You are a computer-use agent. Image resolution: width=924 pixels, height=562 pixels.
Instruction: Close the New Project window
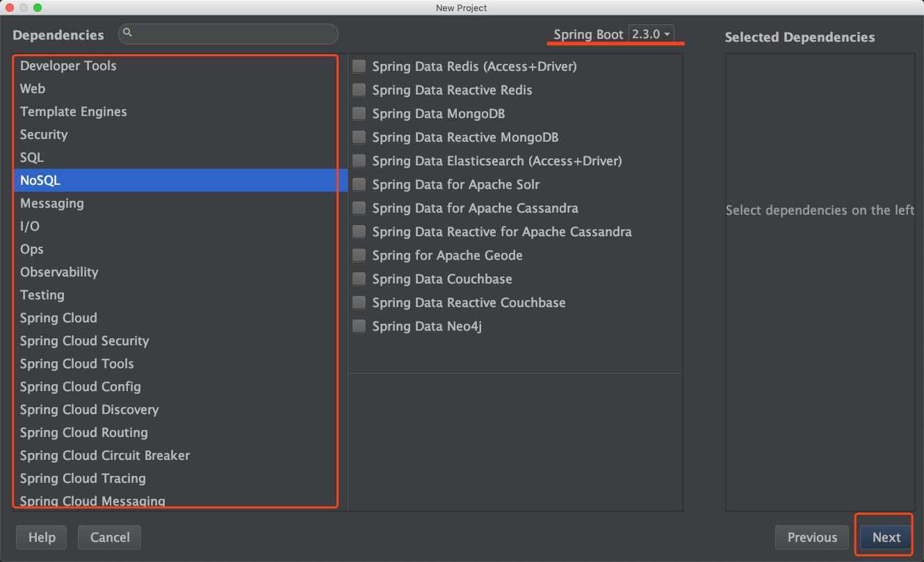click(x=10, y=8)
